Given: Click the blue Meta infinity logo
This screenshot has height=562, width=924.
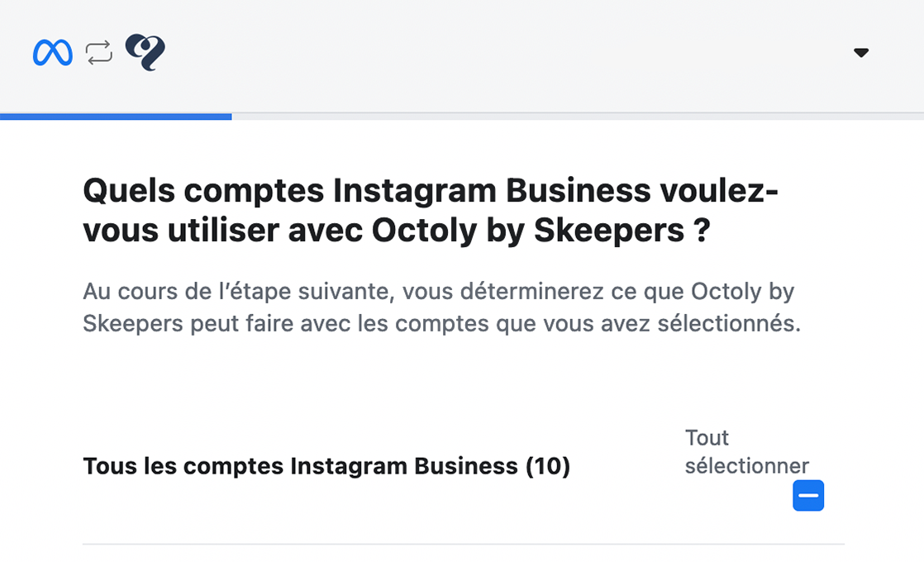Looking at the screenshot, I should [53, 53].
